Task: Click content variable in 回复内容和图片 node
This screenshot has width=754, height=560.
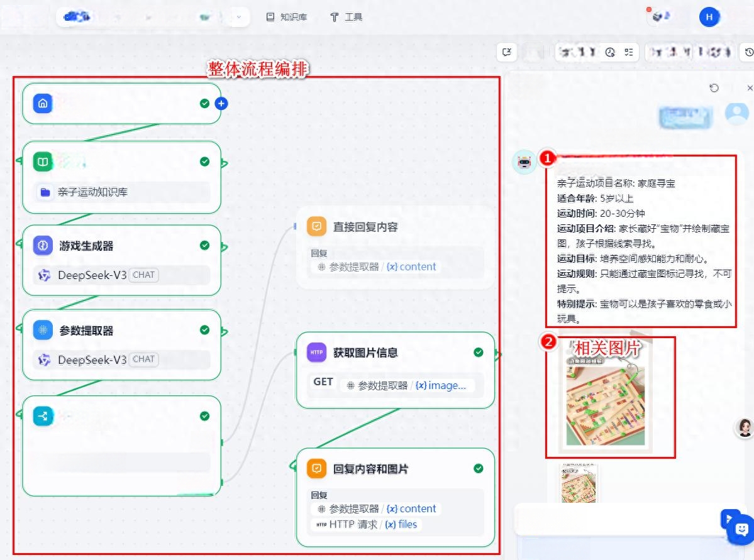Action: coord(412,508)
